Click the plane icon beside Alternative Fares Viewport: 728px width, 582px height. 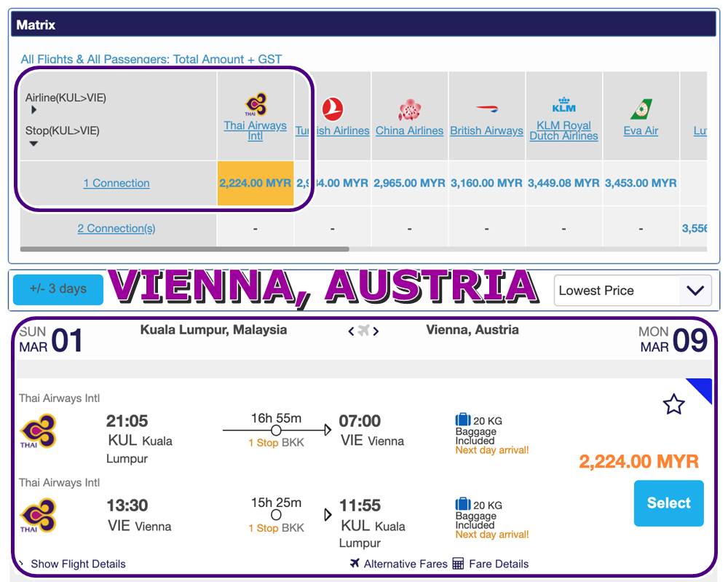click(x=355, y=563)
